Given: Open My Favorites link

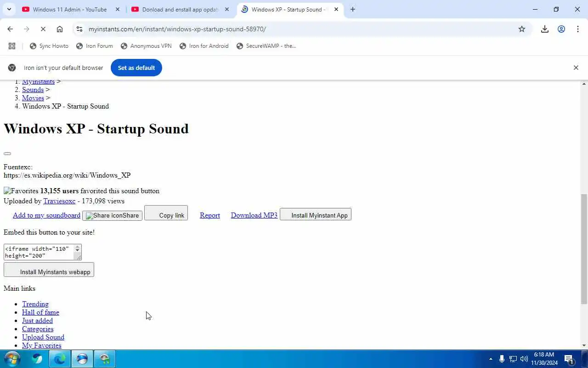Looking at the screenshot, I should (x=42, y=345).
